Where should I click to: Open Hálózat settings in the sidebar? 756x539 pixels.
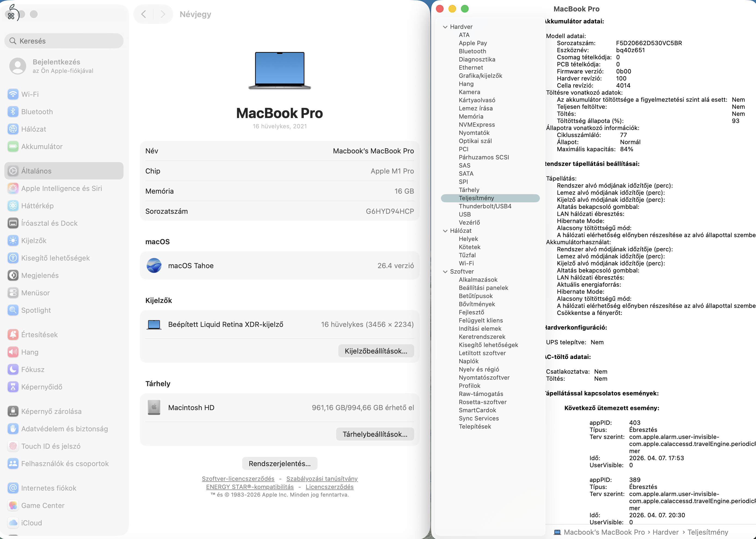tap(33, 129)
